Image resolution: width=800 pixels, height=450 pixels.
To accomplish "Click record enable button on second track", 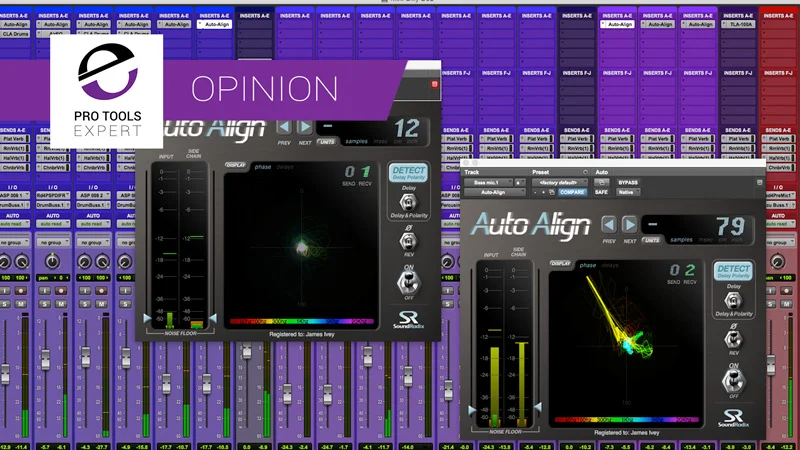I will click(x=61, y=291).
